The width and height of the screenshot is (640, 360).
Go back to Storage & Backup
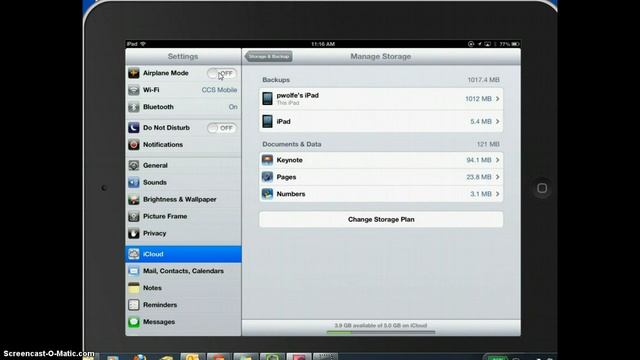[x=269, y=56]
